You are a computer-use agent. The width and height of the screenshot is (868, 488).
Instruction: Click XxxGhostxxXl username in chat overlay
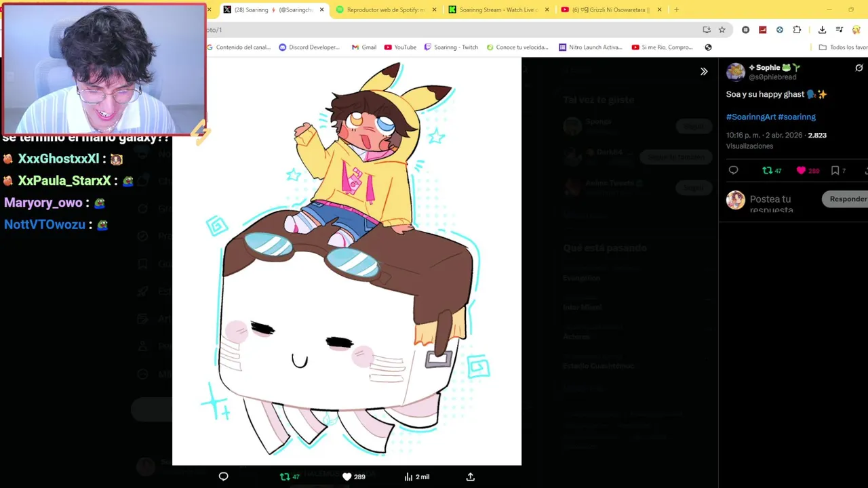[58, 159]
